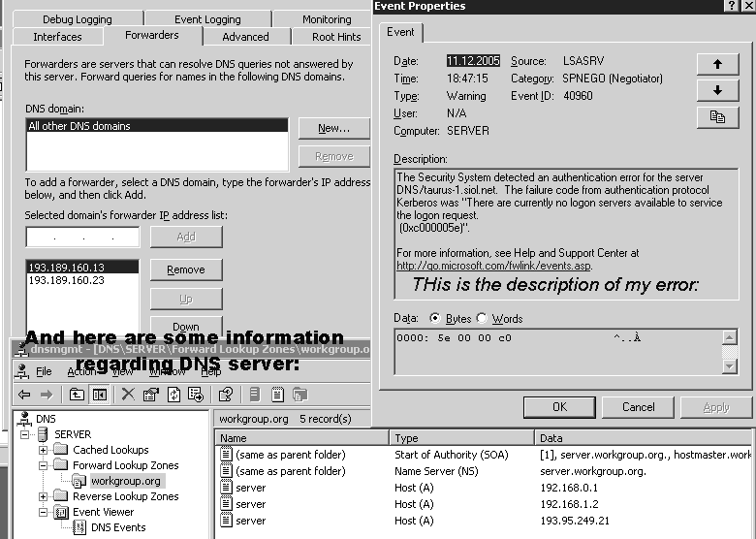Screen dimensions: 756x539
Task: Select the Bytes radio button
Action: click(x=435, y=318)
